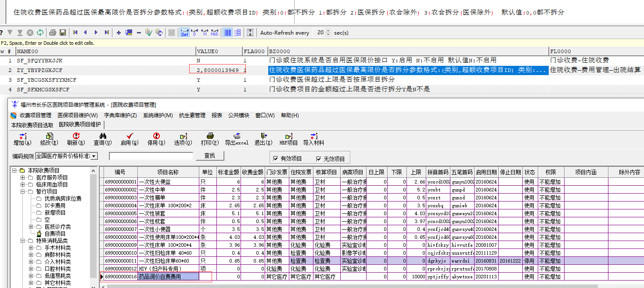Open the 编码规则 dropdown list
644x288 pixels.
(x=94, y=156)
